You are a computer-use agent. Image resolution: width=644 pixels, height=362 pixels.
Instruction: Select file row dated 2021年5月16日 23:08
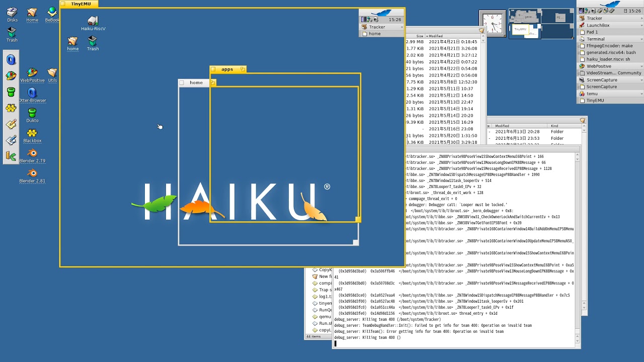442,129
